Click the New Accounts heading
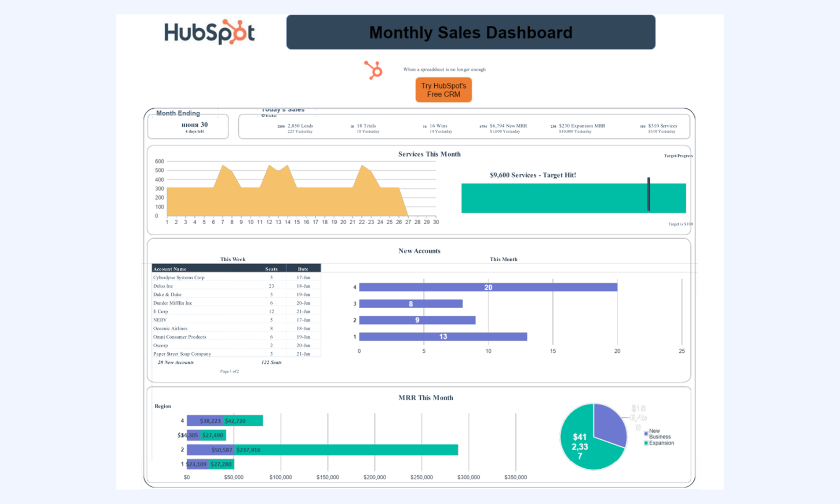Screen dimensions: 840x504 click(419, 251)
